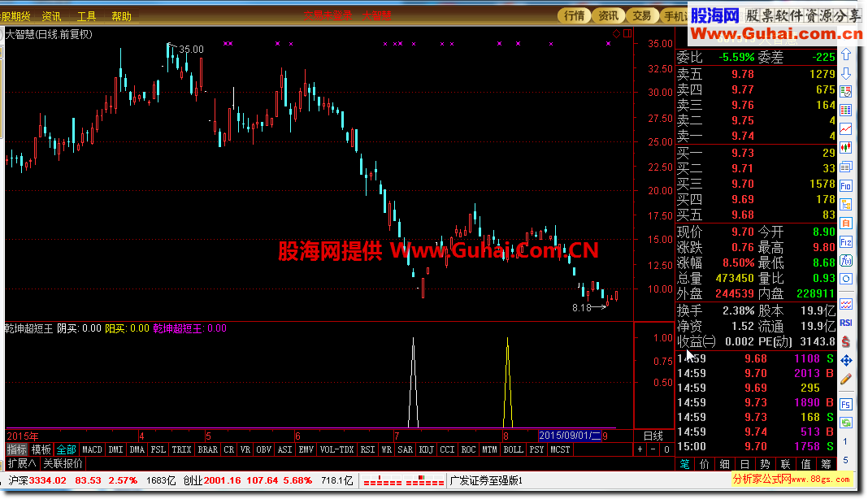Click the 行情 gold button
Screen dimensions: 868x499
574,15
